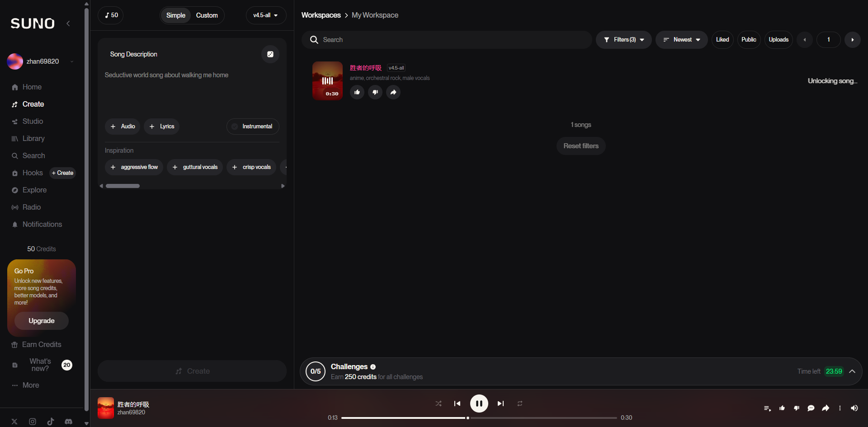The height and width of the screenshot is (427, 868).
Task: Toggle the Uploads filter
Action: coord(778,40)
